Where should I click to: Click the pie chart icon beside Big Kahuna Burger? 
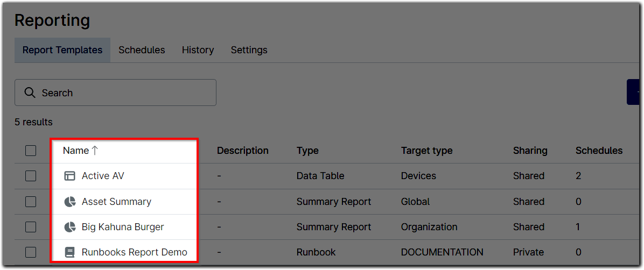pyautogui.click(x=69, y=227)
